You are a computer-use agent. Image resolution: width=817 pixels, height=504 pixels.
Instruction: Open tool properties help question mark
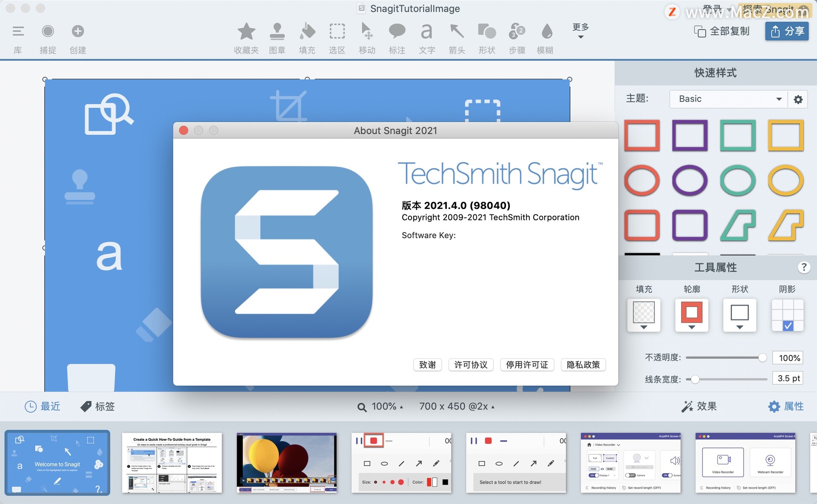coord(803,267)
